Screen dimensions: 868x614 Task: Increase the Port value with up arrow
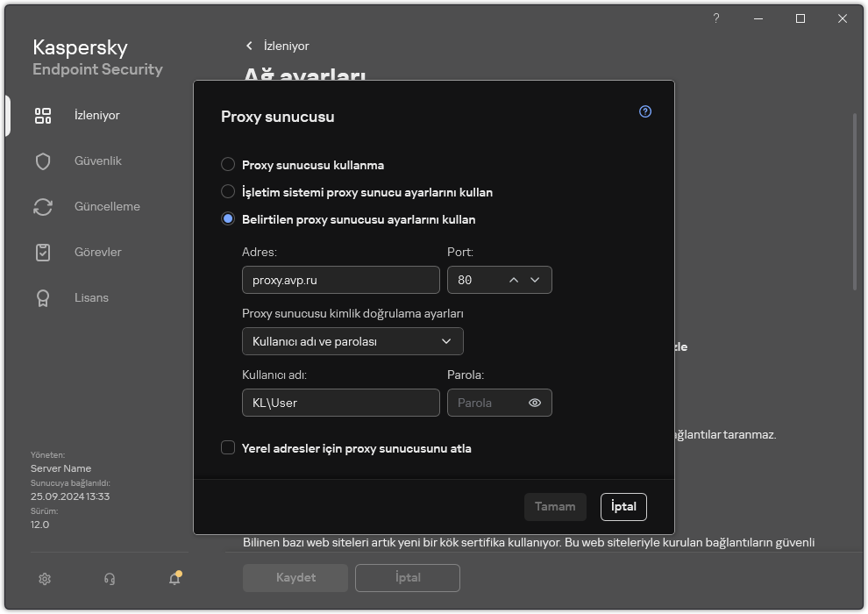click(513, 280)
